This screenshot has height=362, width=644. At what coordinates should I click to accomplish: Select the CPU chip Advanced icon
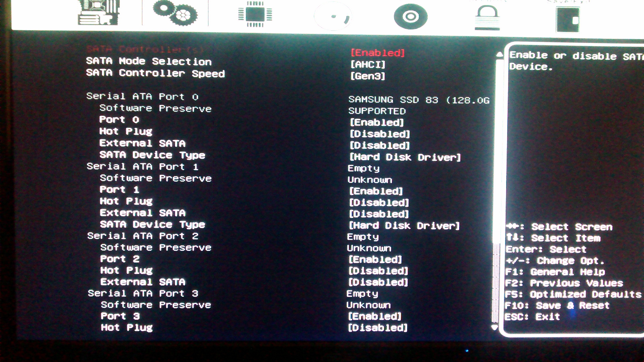click(255, 14)
